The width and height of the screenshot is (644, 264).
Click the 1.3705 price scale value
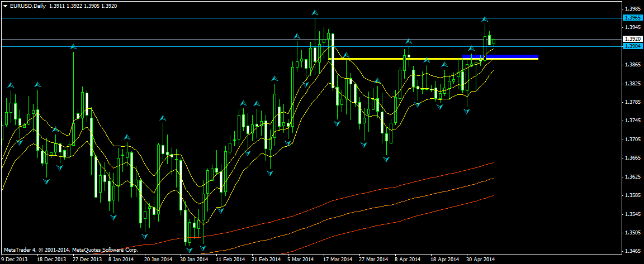coord(632,140)
